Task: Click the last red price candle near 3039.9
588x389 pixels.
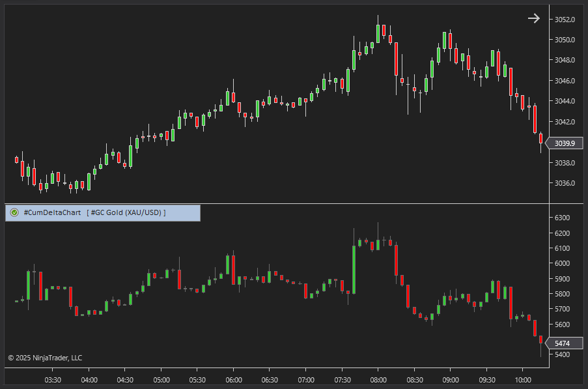Action: click(540, 138)
